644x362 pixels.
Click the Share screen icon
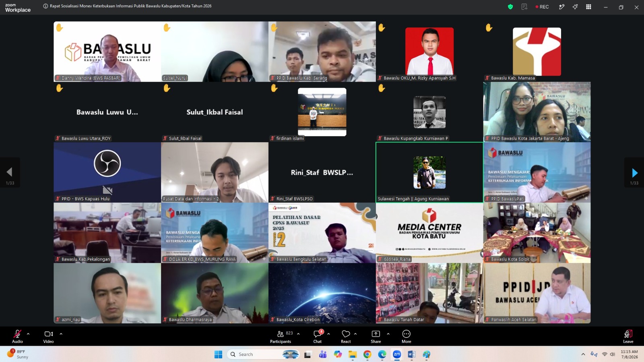(x=376, y=334)
